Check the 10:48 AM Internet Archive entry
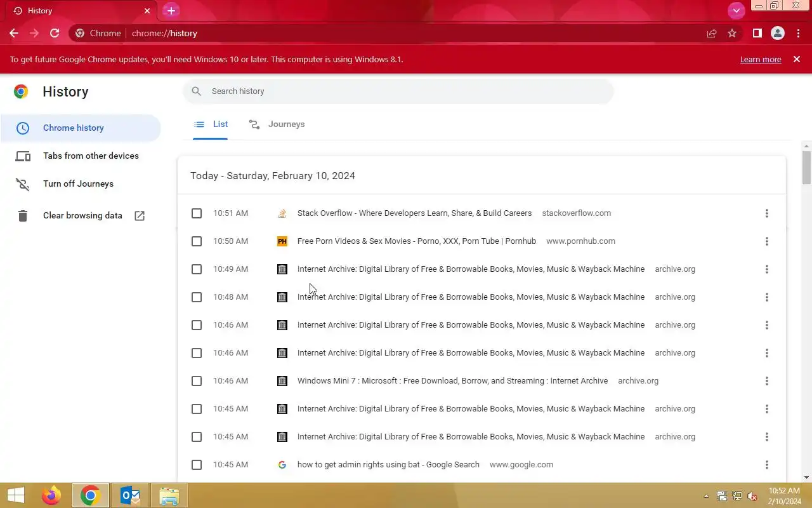 pos(197,297)
